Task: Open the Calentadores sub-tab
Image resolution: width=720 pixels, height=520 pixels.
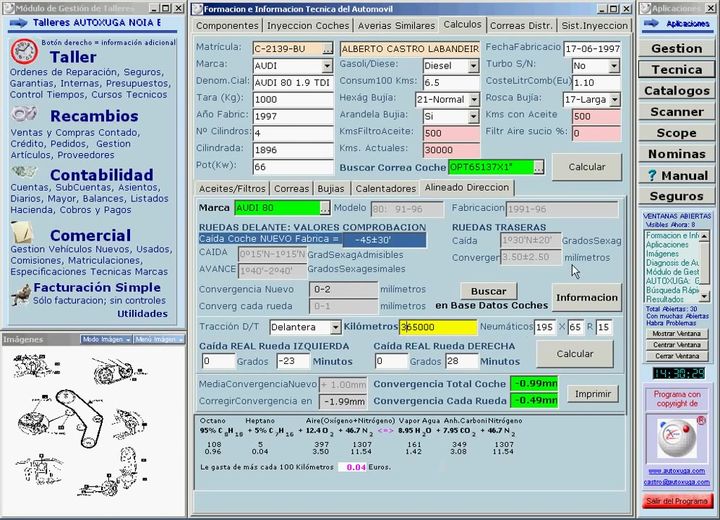Action: point(386,188)
